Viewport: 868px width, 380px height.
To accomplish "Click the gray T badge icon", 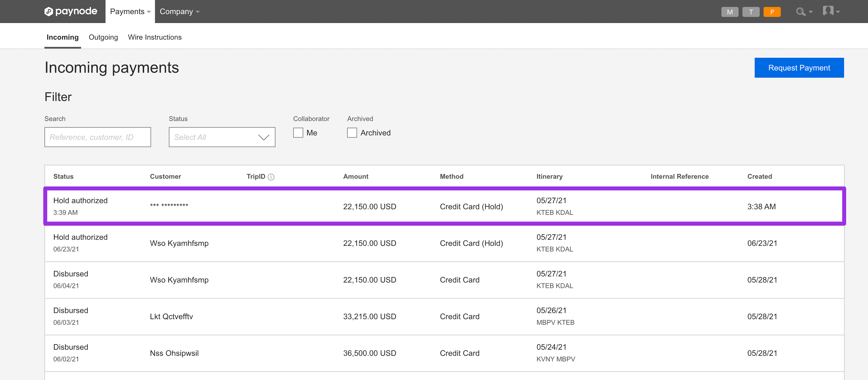I will 751,12.
